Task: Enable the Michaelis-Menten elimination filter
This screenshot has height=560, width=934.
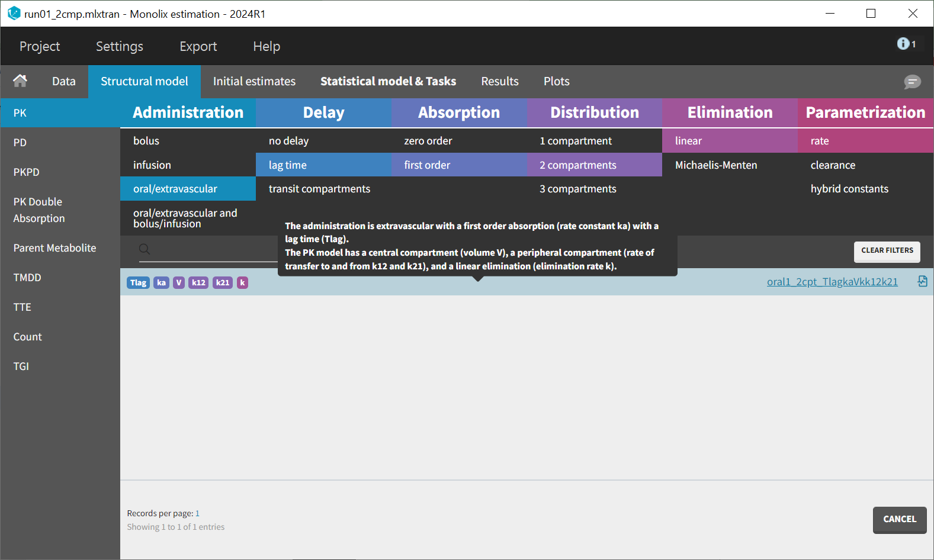Action: (716, 165)
